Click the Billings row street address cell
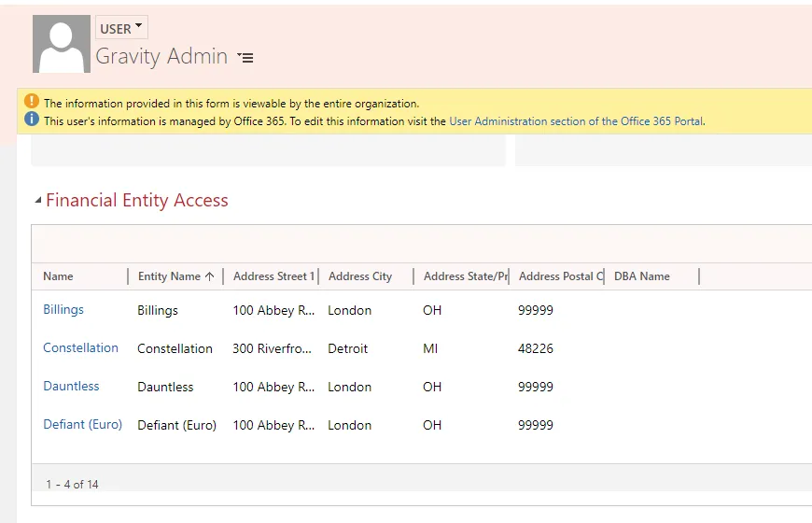Image resolution: width=812 pixels, height=523 pixels. pos(273,310)
